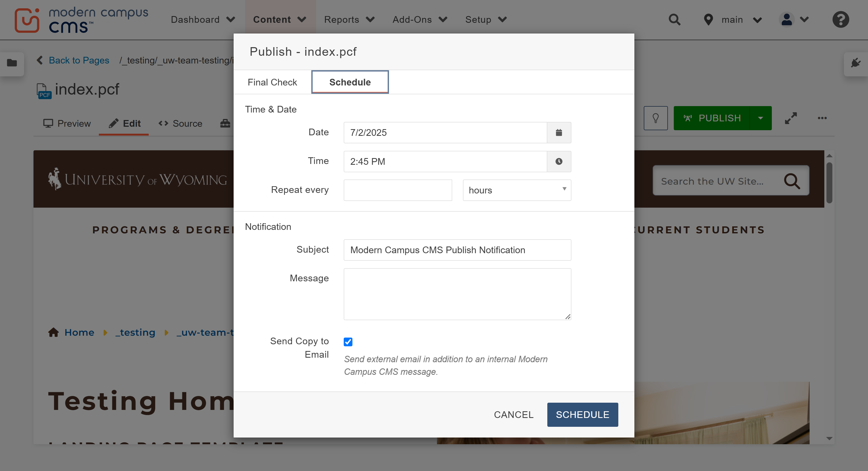
Task: Uncheck Send Copy to Email
Action: (x=348, y=342)
